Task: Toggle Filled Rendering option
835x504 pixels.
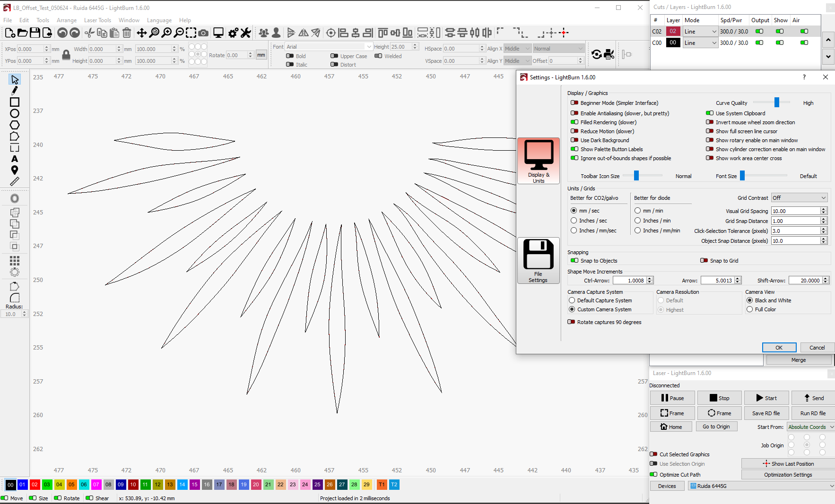Action: pyautogui.click(x=574, y=122)
